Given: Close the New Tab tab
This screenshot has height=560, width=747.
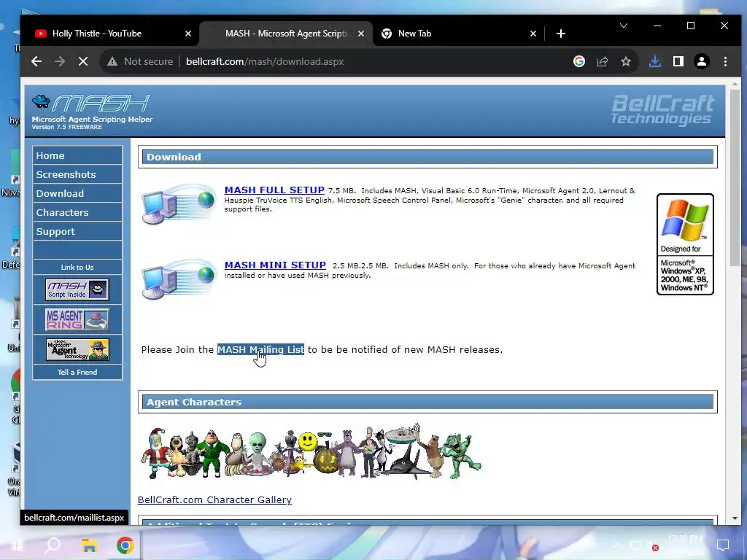Looking at the screenshot, I should [x=533, y=34].
